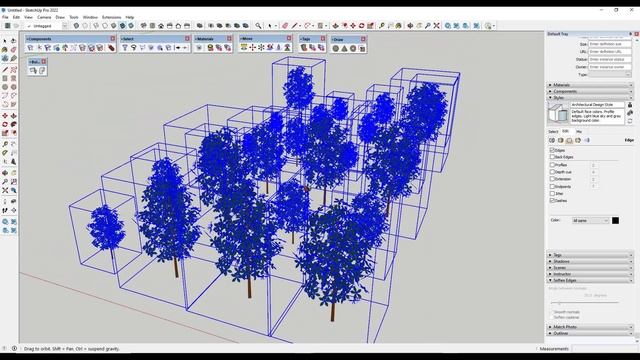Open the edge Color 'All same' dropdown
The height and width of the screenshot is (360, 640).
coord(590,220)
